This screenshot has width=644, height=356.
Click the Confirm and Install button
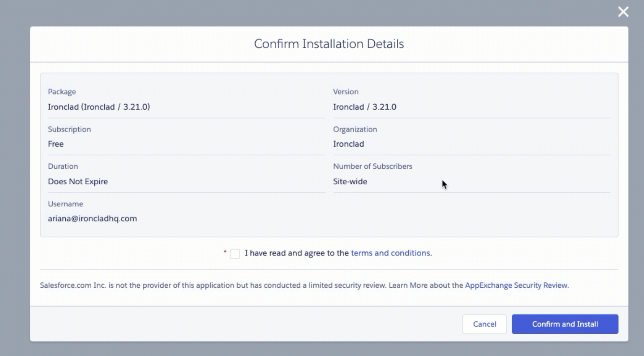coord(565,324)
